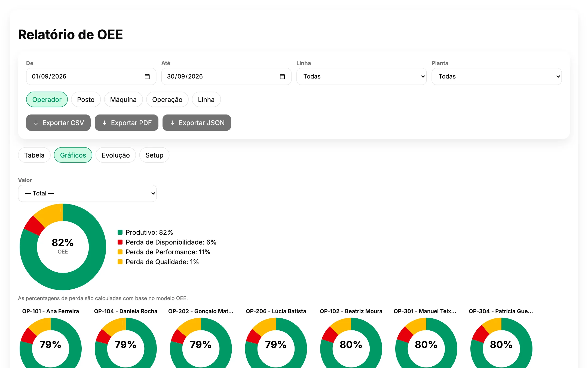Image resolution: width=588 pixels, height=368 pixels.
Task: Click the OEE model percentages note
Action: click(x=103, y=298)
